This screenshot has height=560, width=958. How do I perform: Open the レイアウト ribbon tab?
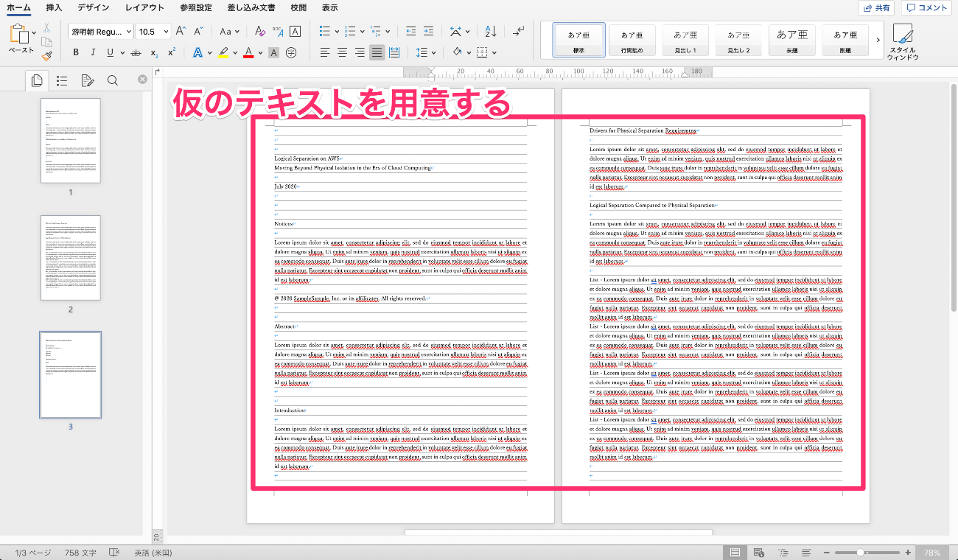tap(144, 7)
